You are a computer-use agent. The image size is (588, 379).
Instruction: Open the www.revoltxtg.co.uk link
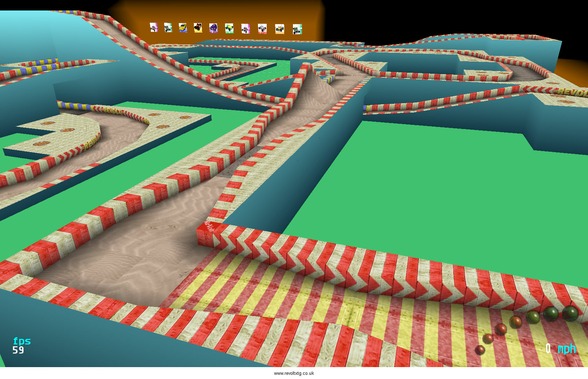[x=294, y=373]
